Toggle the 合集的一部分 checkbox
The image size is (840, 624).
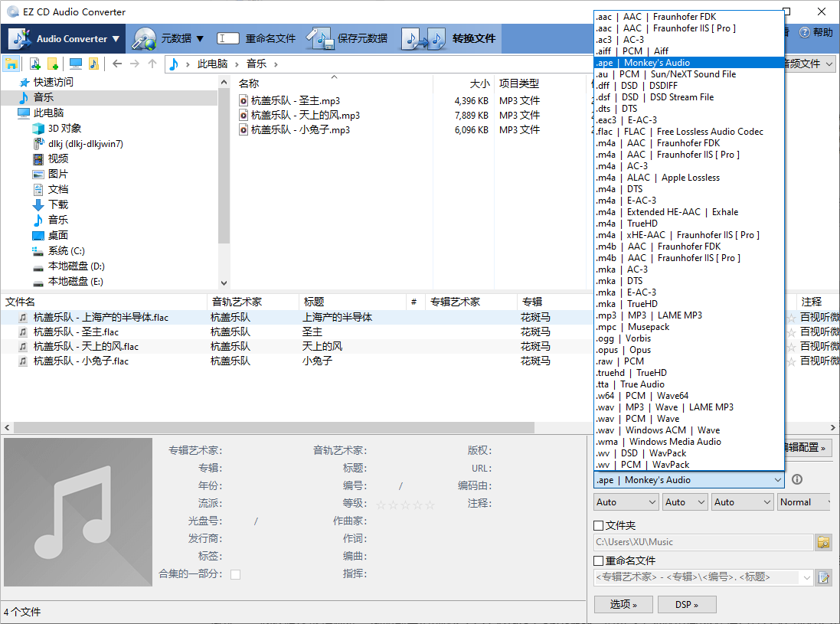tap(235, 574)
